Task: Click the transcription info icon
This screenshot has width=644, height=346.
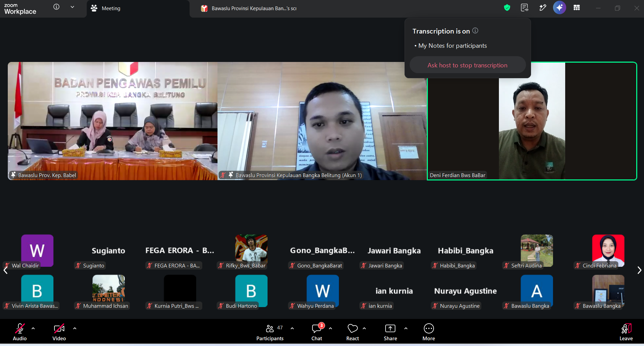Action: point(475,31)
